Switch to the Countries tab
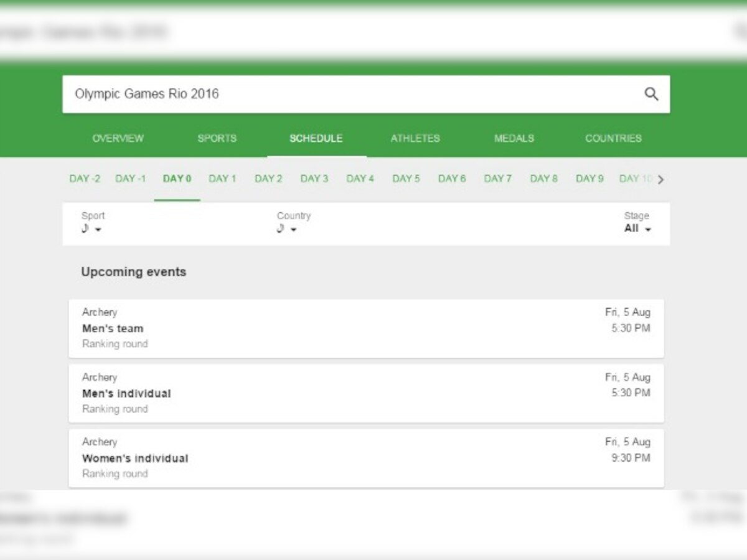The image size is (747, 560). [613, 138]
